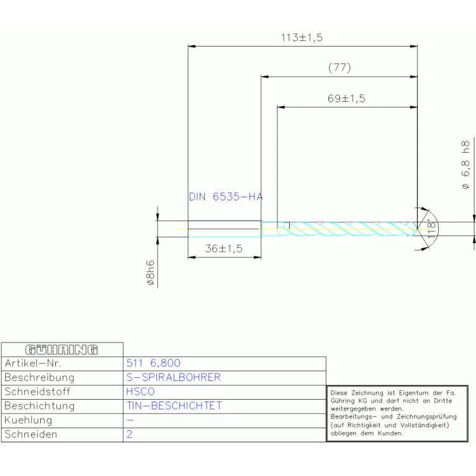Screen dimensions: 476x476
Task: Click the HSCO cutting material value
Action: click(x=140, y=392)
